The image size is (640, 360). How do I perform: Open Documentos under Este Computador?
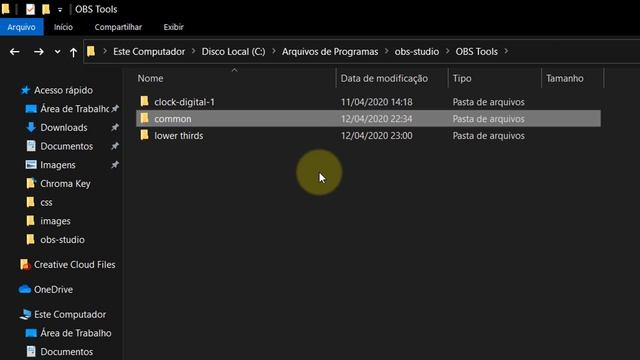[x=67, y=351]
